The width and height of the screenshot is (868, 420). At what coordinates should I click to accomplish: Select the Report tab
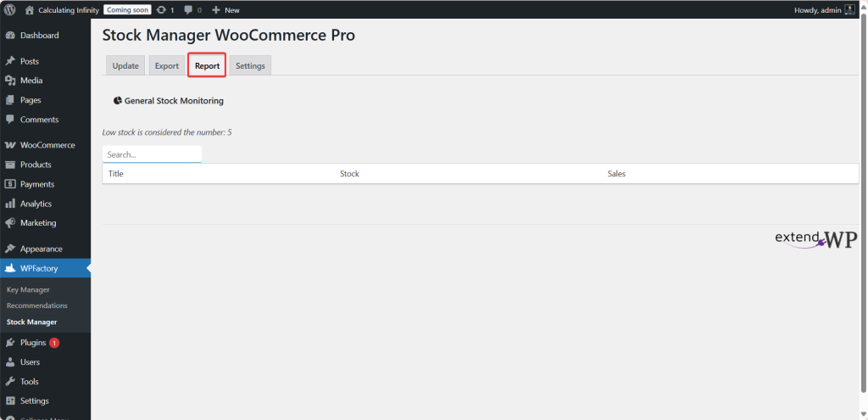(x=207, y=65)
